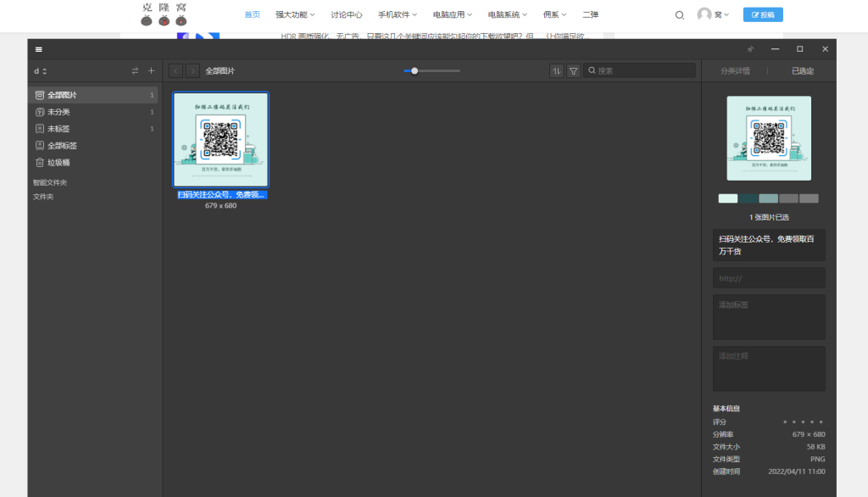Click the 搜索 search field

coord(639,71)
